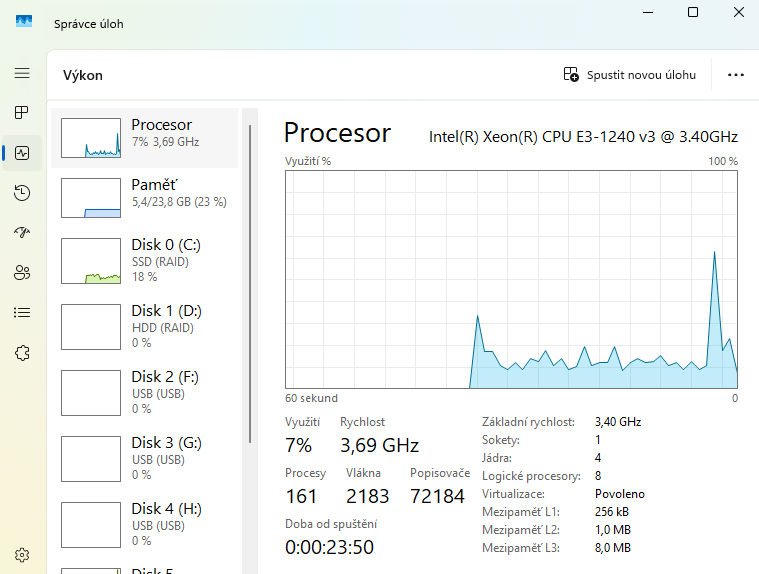The height and width of the screenshot is (574, 759).
Task: Open the App history sidebar icon
Action: coord(22,193)
